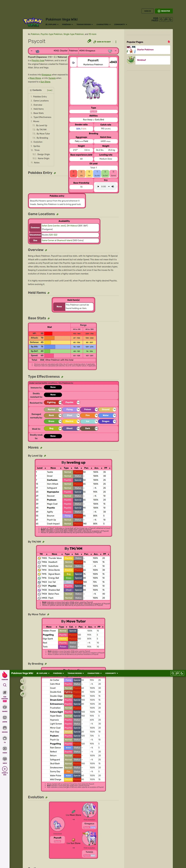Click the SIGN IN button

point(147,11)
